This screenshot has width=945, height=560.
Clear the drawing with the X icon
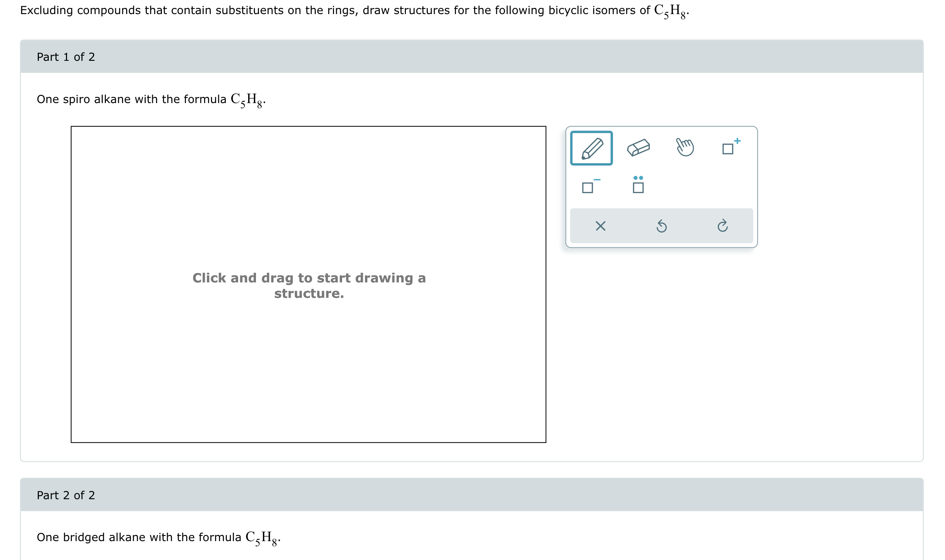tap(601, 226)
